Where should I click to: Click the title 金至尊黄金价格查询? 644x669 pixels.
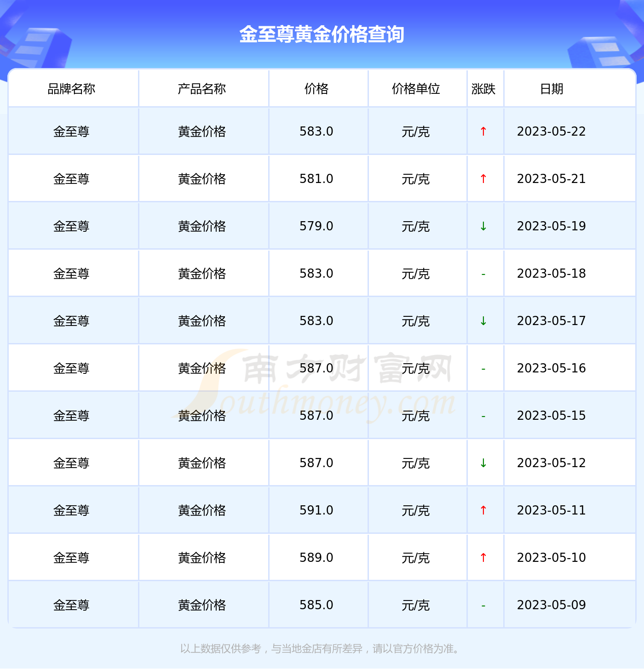coord(322,34)
